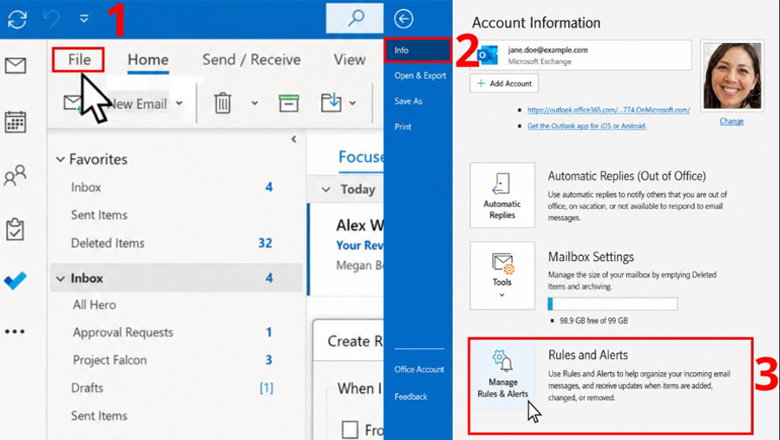Click the search magnifier box
The height and width of the screenshot is (440, 780).
[x=355, y=18]
